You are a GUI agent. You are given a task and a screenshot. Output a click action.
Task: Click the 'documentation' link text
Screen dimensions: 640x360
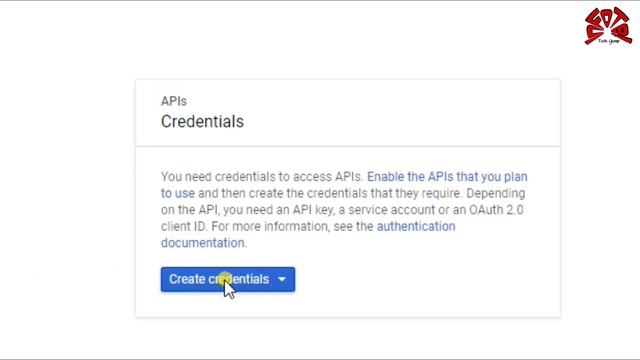(202, 243)
